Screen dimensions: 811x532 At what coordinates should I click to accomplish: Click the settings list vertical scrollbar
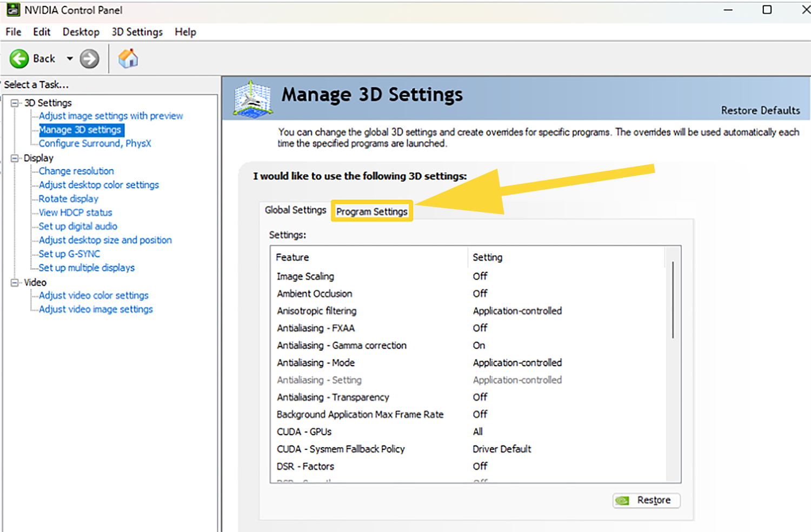[x=673, y=300]
